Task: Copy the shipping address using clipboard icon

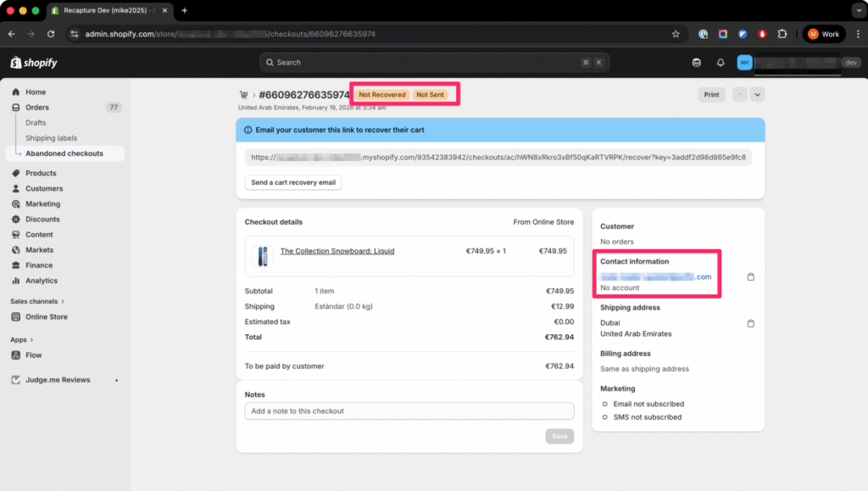Action: (x=751, y=322)
